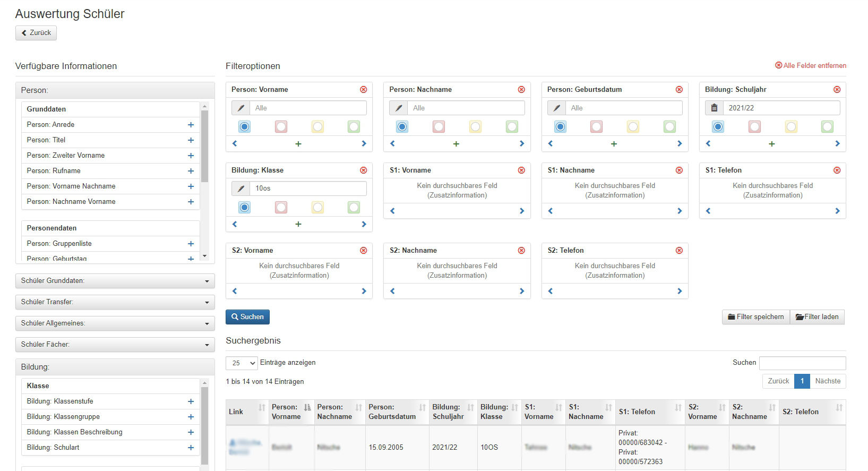
Task: Sort results by Person: Vorname column
Action: click(291, 412)
